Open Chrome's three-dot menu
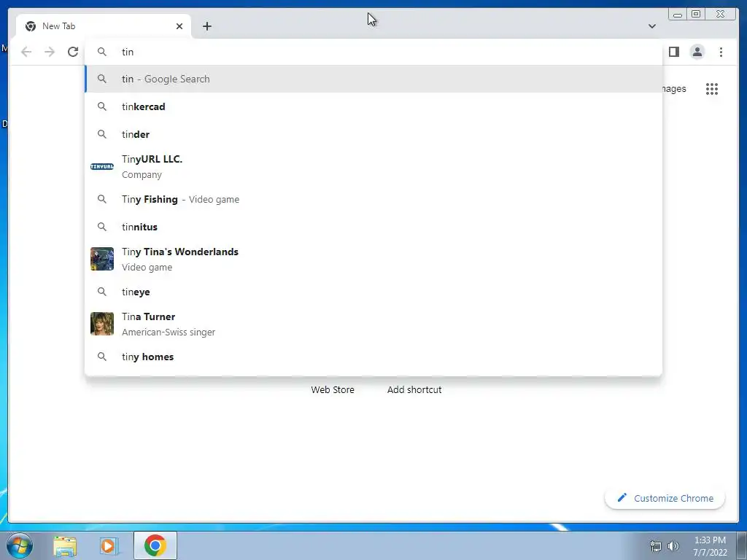Screen dimensions: 747x560 (721, 52)
